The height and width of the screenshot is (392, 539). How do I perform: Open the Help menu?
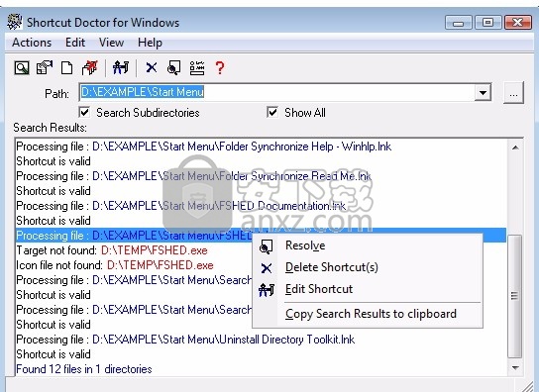150,43
